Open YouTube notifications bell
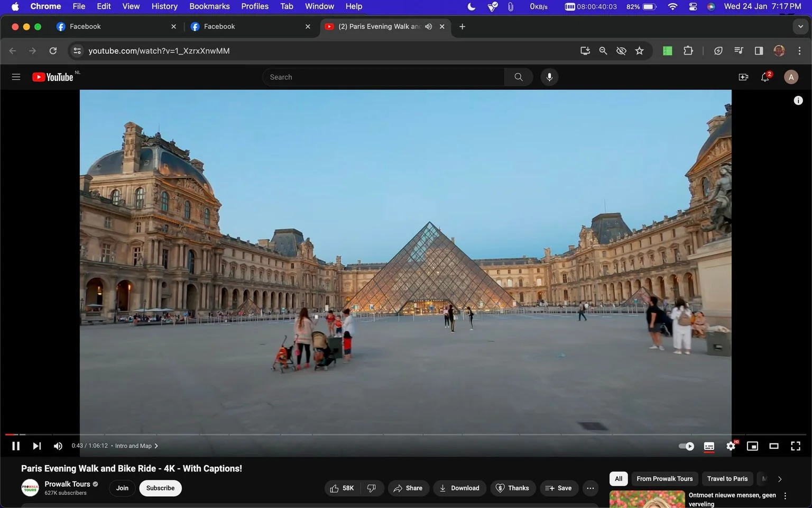812x508 pixels. pyautogui.click(x=765, y=77)
